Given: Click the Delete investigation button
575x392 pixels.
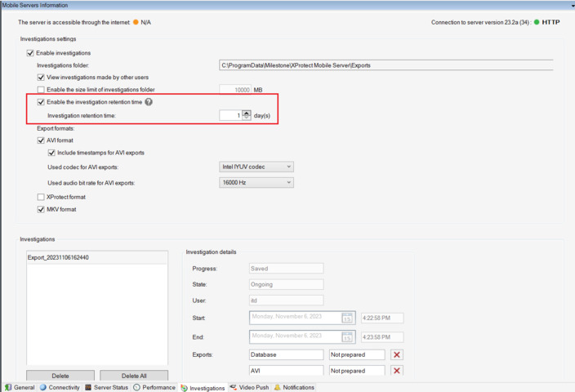Looking at the screenshot, I should 60,376.
